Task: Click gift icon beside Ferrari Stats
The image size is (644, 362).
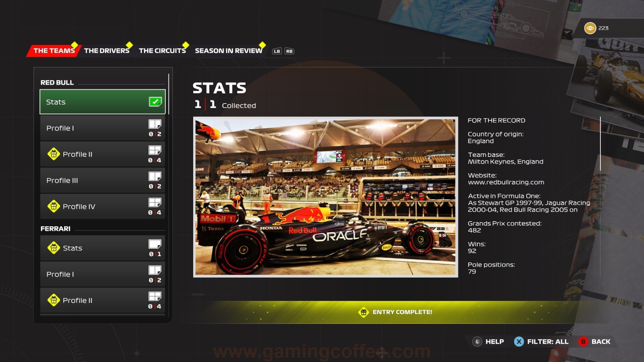Action: [54, 248]
